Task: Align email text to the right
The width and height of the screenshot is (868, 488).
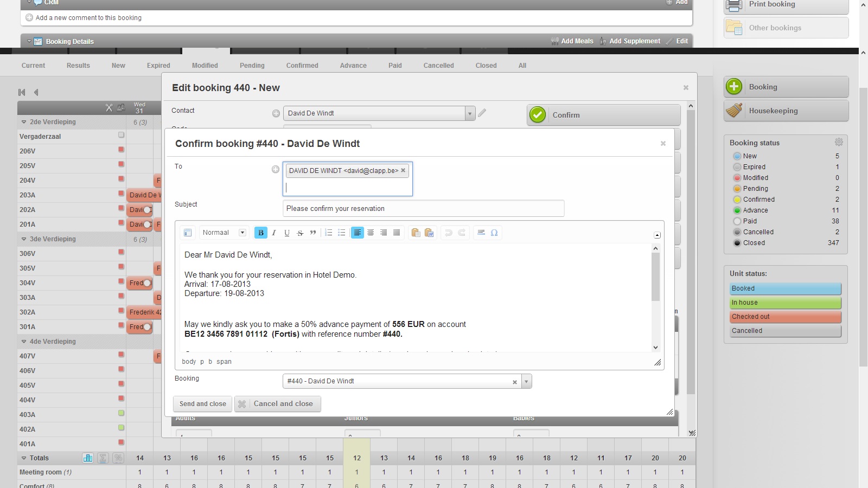Action: click(x=384, y=233)
